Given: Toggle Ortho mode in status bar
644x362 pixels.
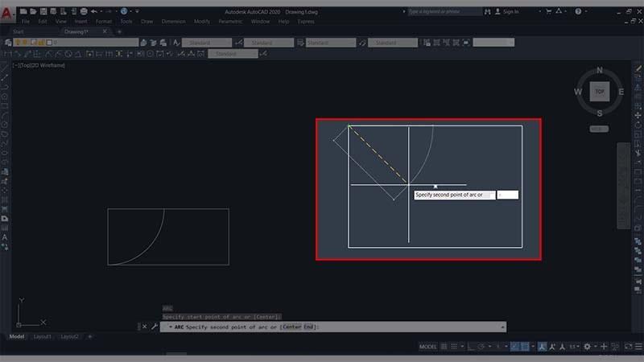Looking at the screenshot, I should (471, 347).
